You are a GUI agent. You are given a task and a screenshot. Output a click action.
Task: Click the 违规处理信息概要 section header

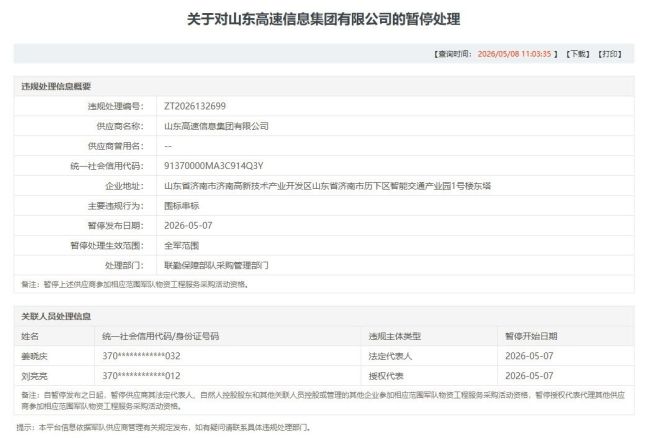click(x=56, y=86)
